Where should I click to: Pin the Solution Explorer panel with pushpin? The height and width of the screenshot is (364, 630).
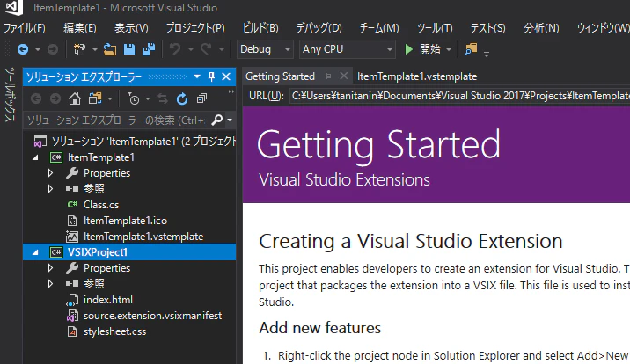pos(211,76)
